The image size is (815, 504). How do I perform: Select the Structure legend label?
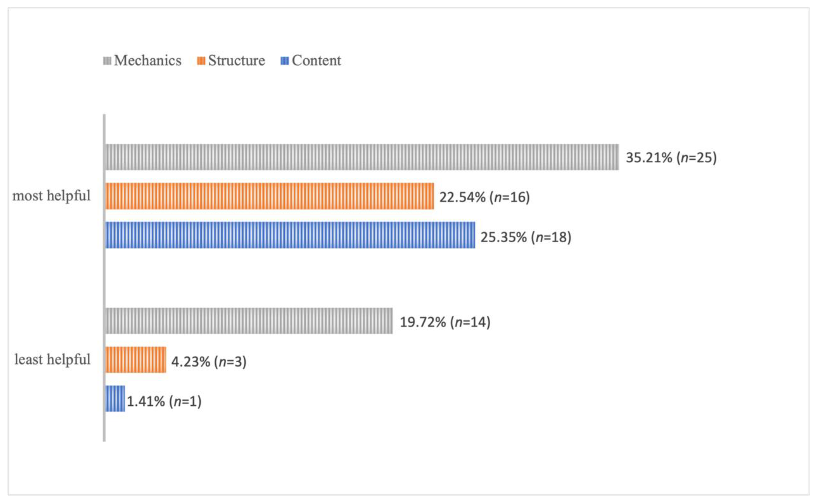point(236,61)
